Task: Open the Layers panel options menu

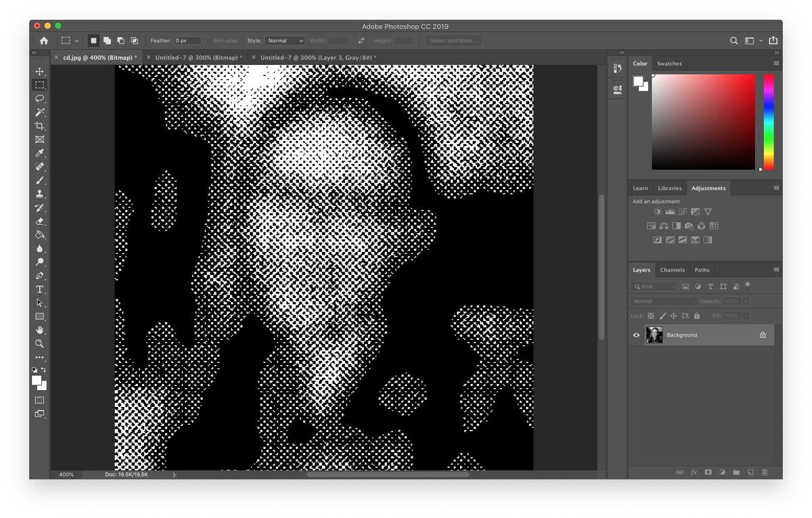Action: (x=776, y=269)
